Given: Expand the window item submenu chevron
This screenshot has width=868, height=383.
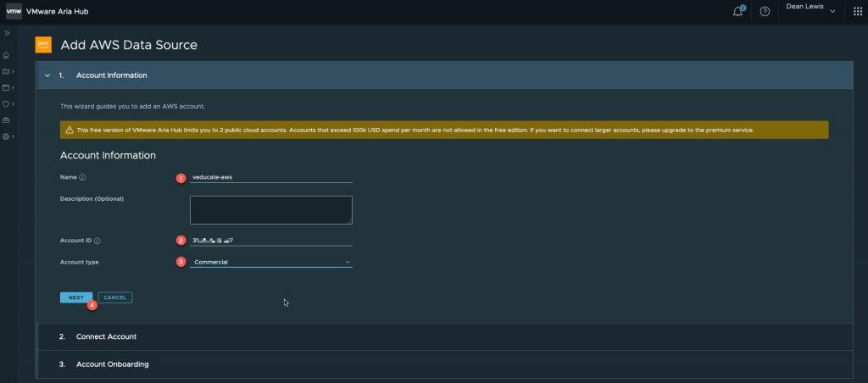Looking at the screenshot, I should [13, 87].
